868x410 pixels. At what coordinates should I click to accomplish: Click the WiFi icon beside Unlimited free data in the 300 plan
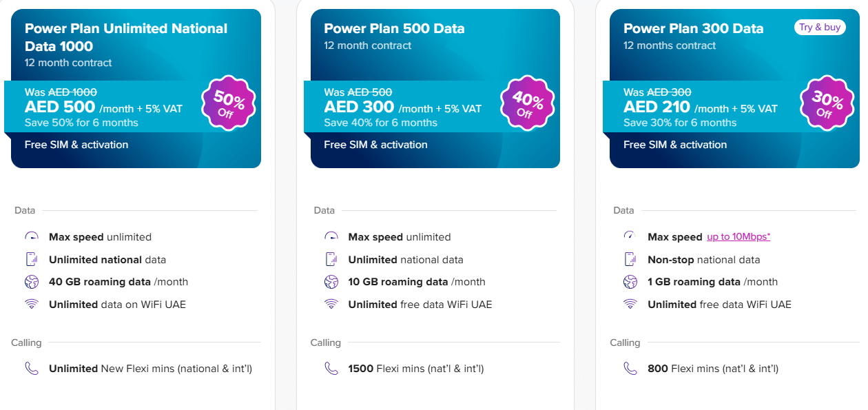coord(630,304)
